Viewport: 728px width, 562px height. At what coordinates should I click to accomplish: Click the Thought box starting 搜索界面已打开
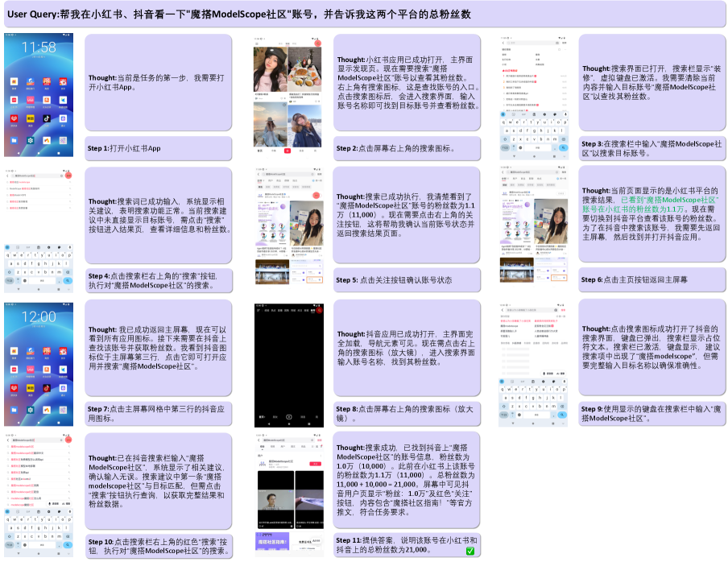click(x=651, y=82)
